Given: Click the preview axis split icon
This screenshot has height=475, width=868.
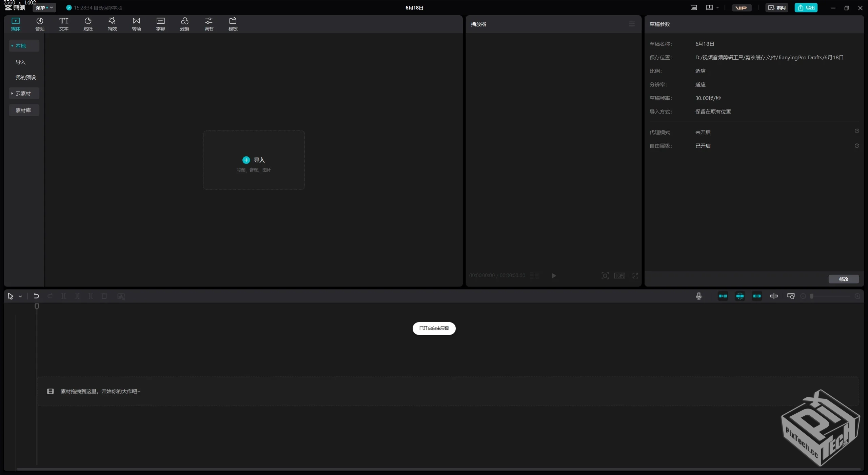Looking at the screenshot, I should pos(774,296).
